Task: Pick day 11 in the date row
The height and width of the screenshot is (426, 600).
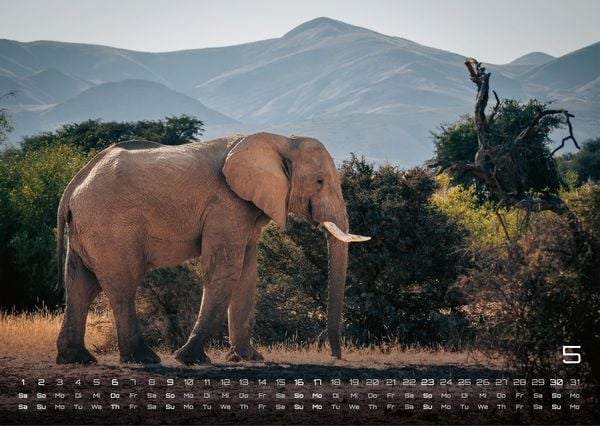Action: 207,382
